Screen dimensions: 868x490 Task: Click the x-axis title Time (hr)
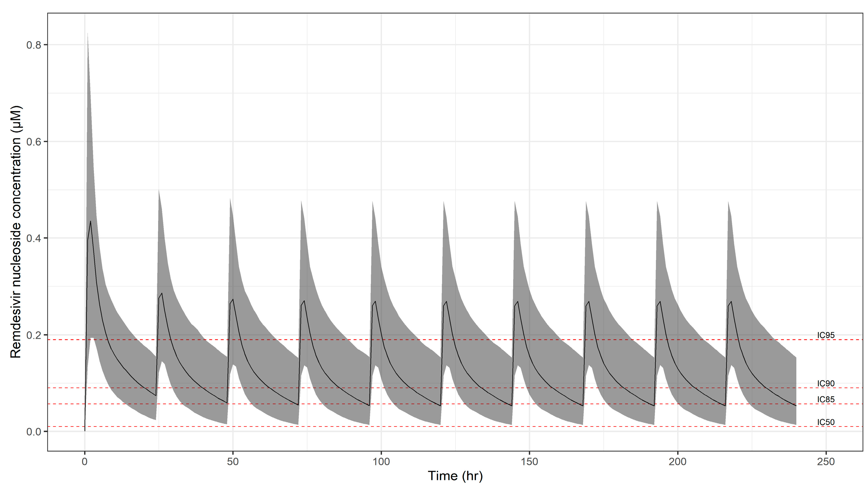[455, 476]
